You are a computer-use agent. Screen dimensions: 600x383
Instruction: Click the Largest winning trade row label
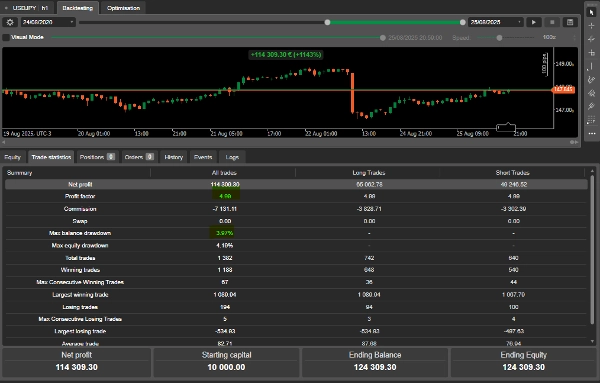80,295
